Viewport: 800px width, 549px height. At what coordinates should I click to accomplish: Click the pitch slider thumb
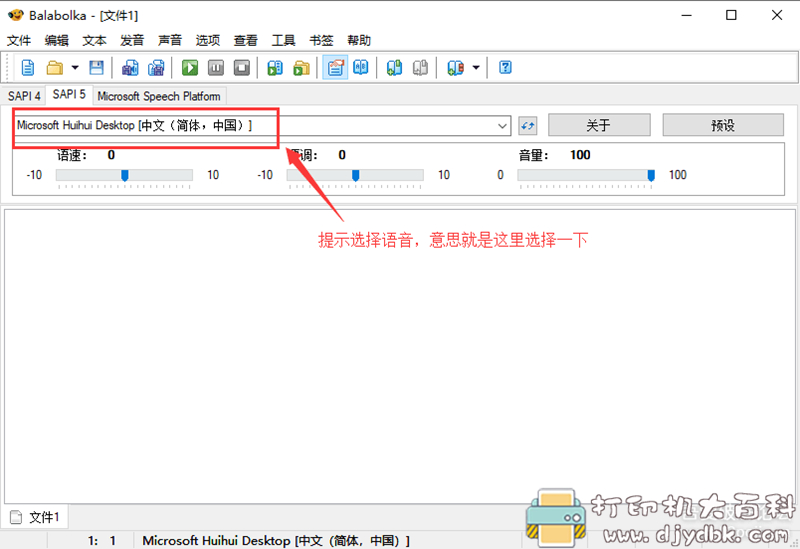click(x=356, y=176)
